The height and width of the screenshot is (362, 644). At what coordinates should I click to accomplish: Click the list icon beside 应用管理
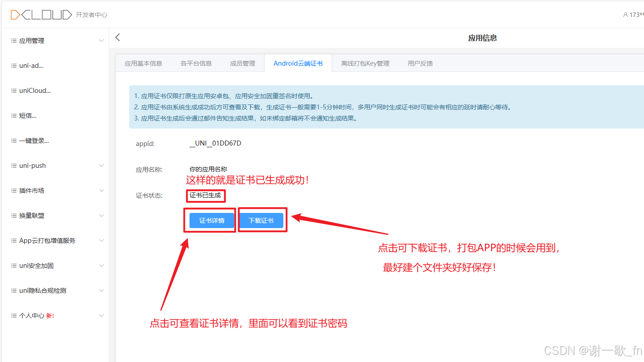(14, 41)
